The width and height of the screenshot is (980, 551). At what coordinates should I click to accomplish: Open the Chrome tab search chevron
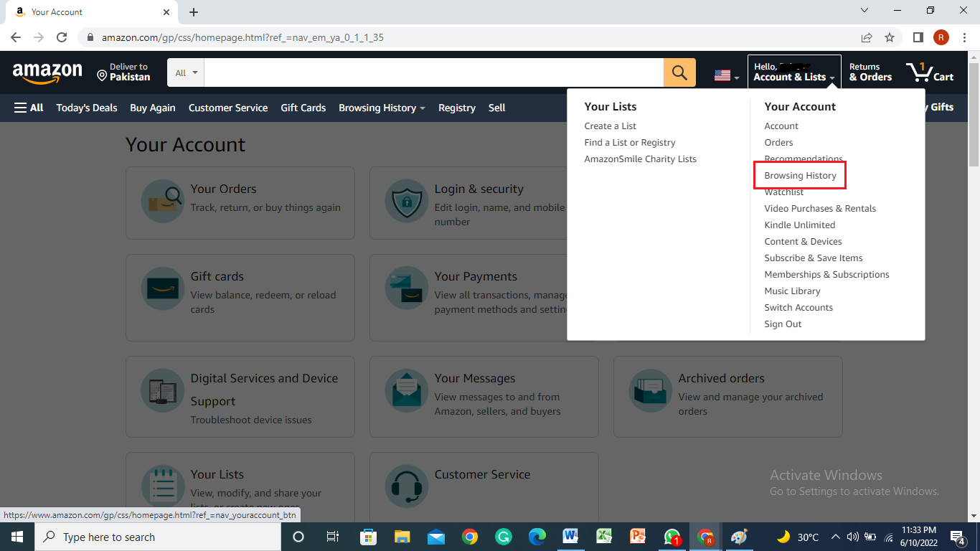864,11
